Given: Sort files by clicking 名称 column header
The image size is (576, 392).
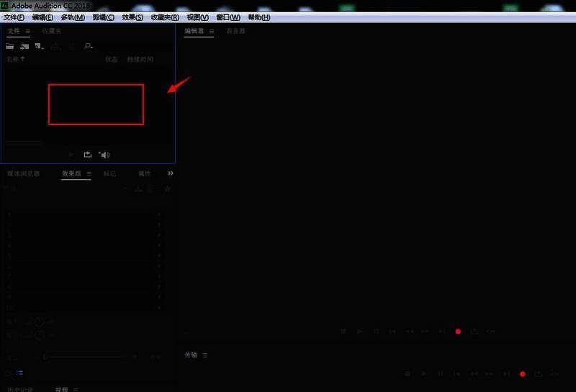Looking at the screenshot, I should click(14, 59).
